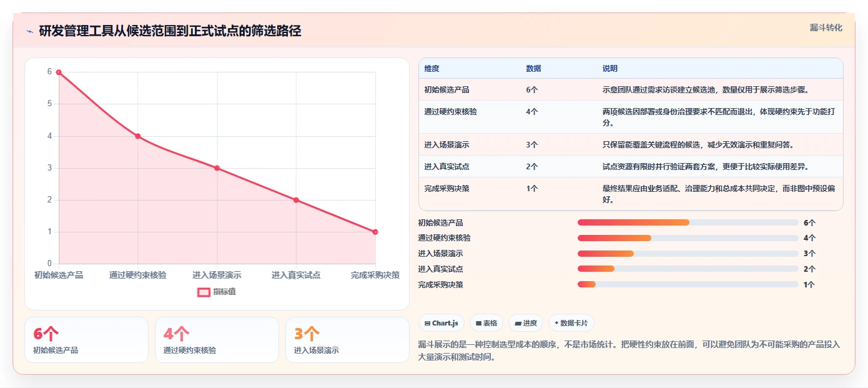The image size is (868, 388).
Task: Click the 说明 table column header
Action: pyautogui.click(x=610, y=69)
